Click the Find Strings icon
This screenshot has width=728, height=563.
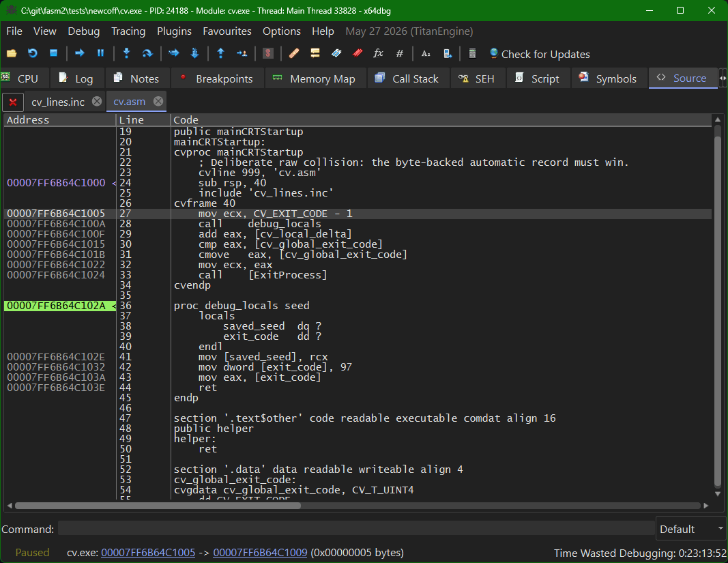click(x=426, y=53)
